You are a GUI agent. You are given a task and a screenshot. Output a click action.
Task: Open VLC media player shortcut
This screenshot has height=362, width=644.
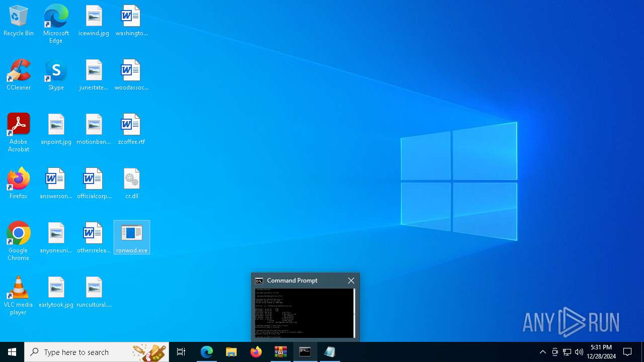pyautogui.click(x=19, y=296)
